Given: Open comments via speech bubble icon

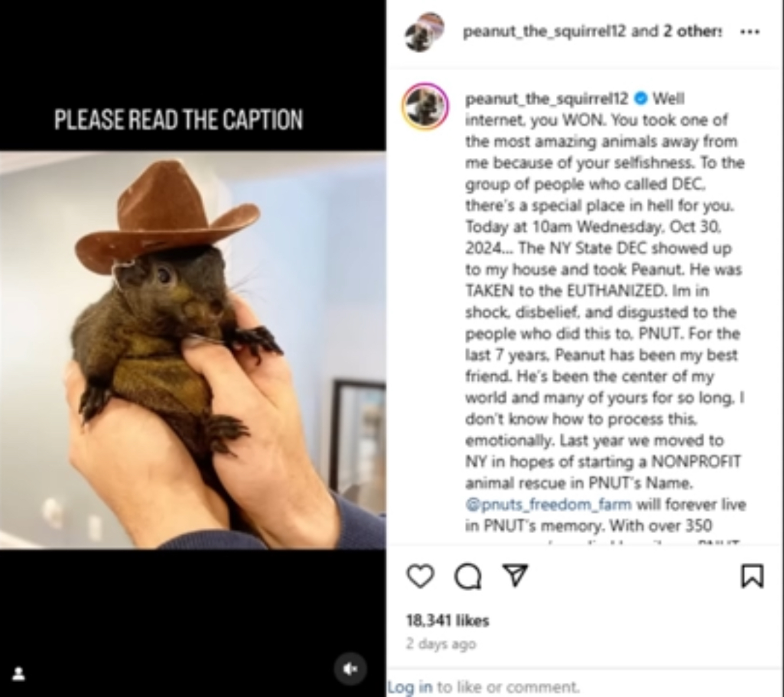Looking at the screenshot, I should pos(468,576).
